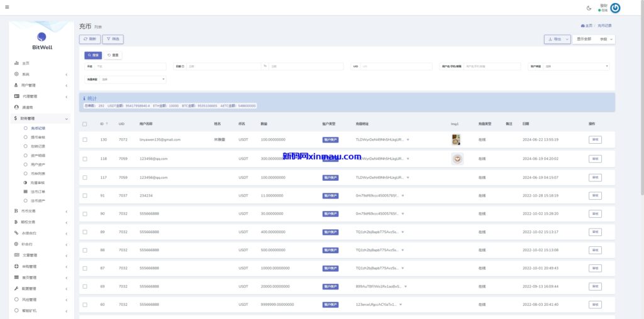This screenshot has width=644, height=319.
Task: Select the checkbox for row ID 91
Action: [85, 195]
